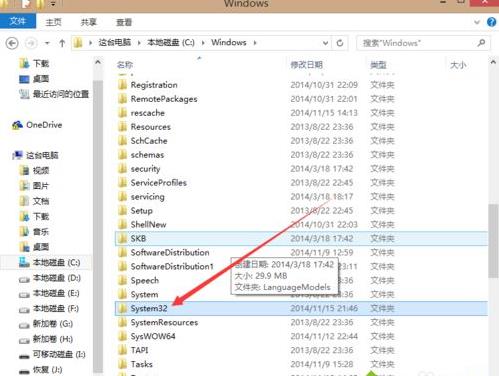Open 图片 under 这台电脑
The height and width of the screenshot is (376, 499).
pyautogui.click(x=34, y=186)
